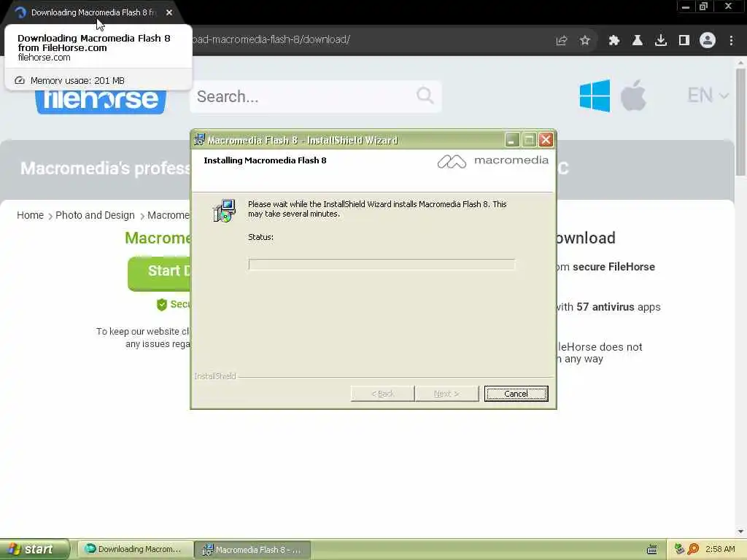The image size is (747, 560).
Task: Go to the Home breadcrumb link
Action: click(30, 215)
